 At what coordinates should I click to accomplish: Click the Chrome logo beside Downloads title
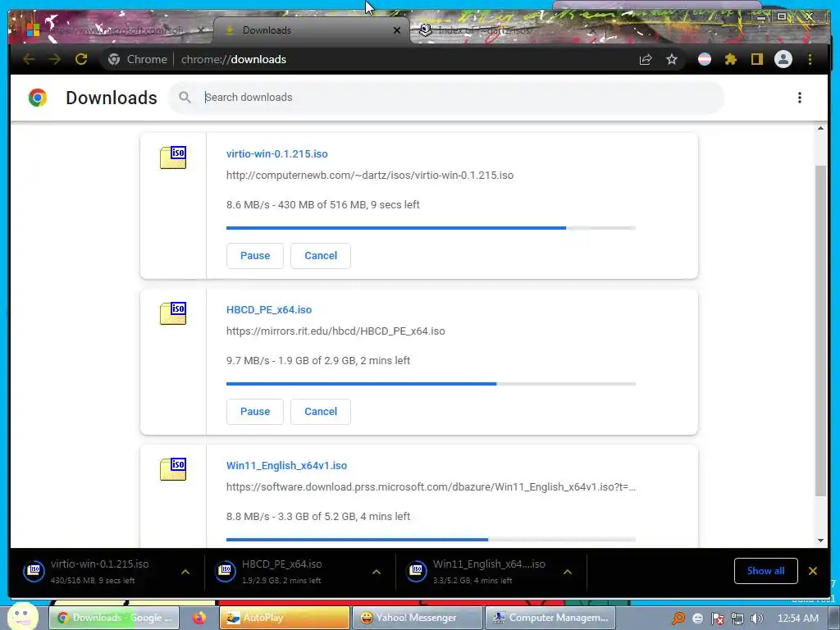pos(38,98)
